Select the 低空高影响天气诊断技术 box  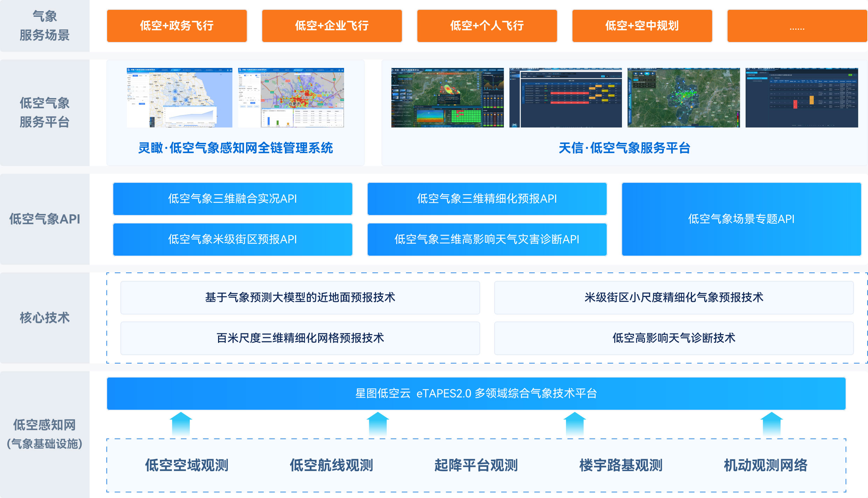(674, 338)
